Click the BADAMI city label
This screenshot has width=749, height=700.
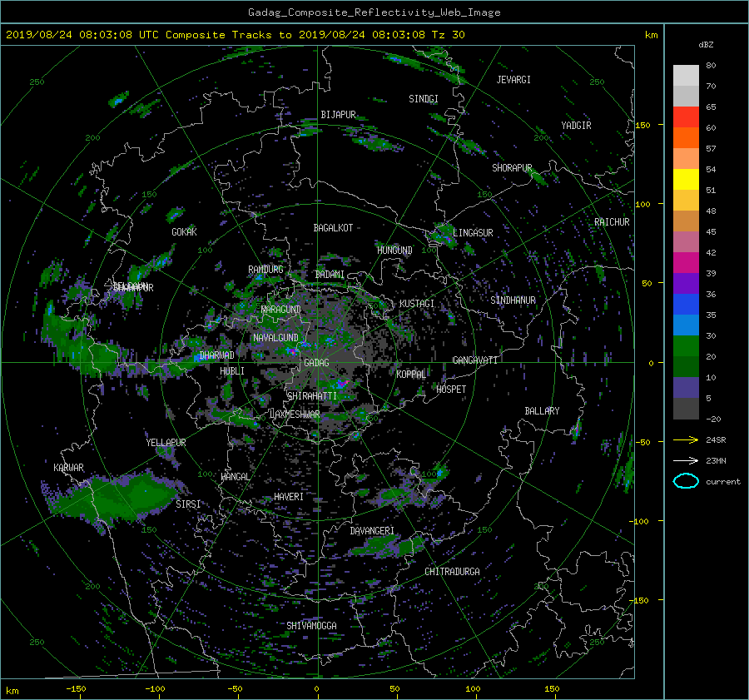330,275
